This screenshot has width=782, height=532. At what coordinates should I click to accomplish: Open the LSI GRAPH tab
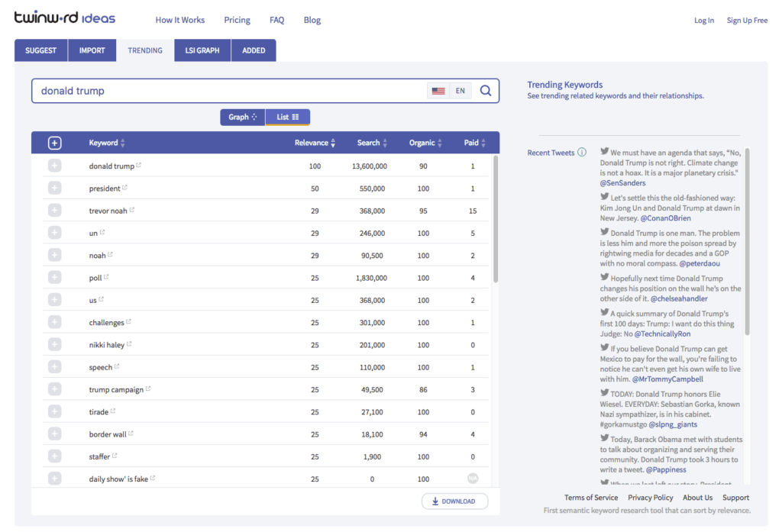point(202,50)
